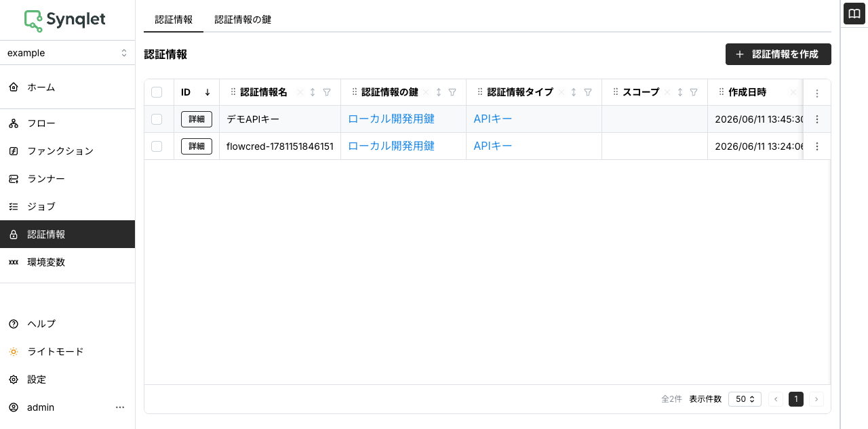This screenshot has width=868, height=429.
Task: Click 詳細 button for デモAPIキー
Action: tap(197, 119)
